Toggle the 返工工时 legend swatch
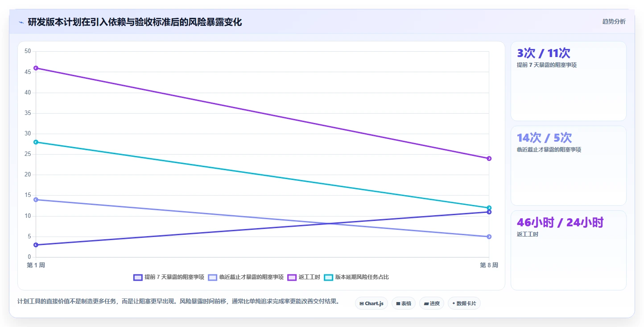Image resolution: width=644 pixels, height=327 pixels. pyautogui.click(x=292, y=277)
